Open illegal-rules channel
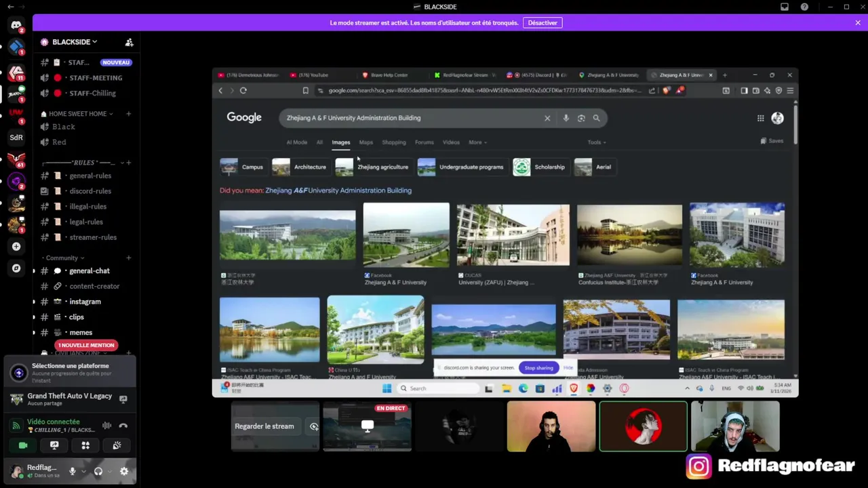868x488 pixels. coord(88,206)
